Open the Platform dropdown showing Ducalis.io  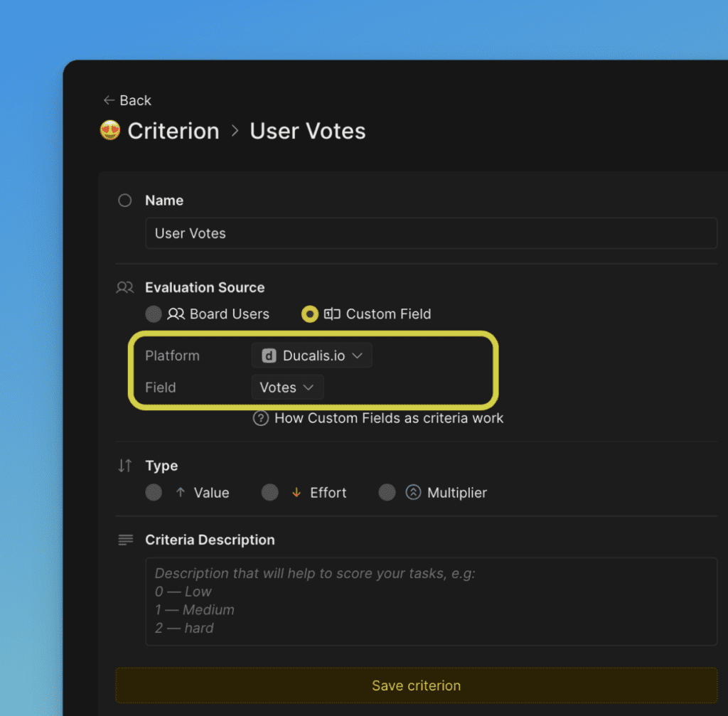click(311, 356)
